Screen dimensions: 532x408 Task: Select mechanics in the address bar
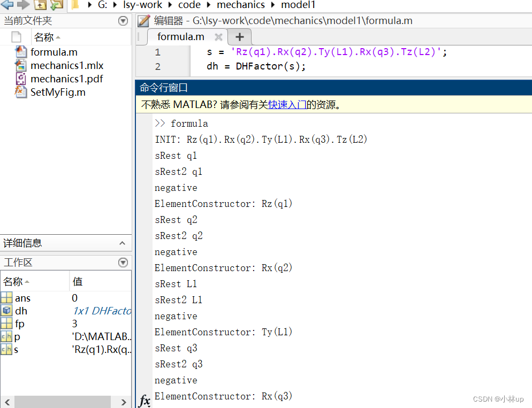(x=241, y=5)
